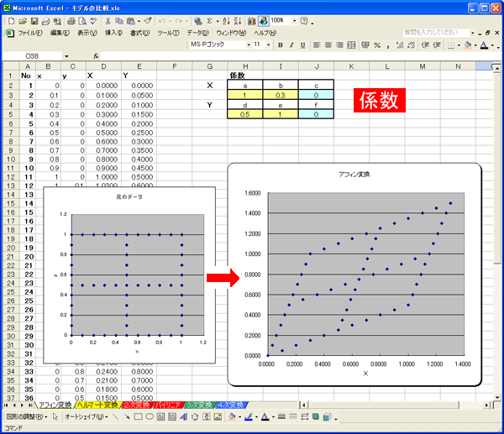Image resolution: width=504 pixels, height=434 pixels.
Task: Toggle Italic formatting
Action: (x=291, y=44)
